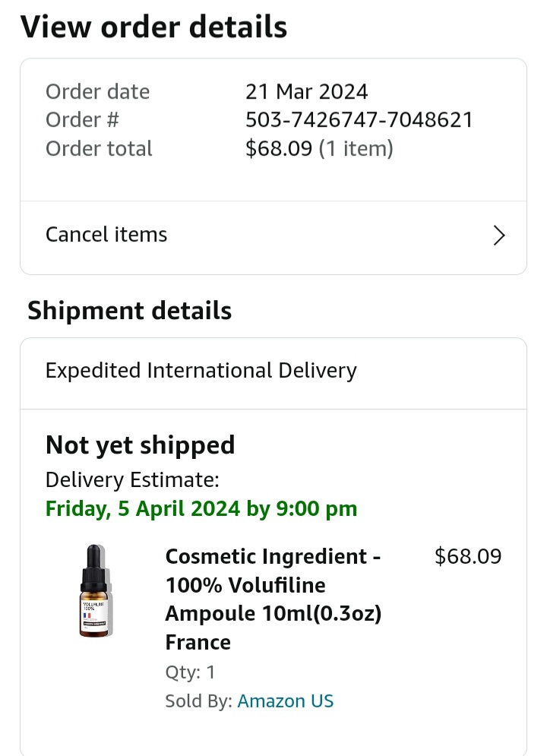Click the order date 21 Mar 2024

tap(306, 91)
